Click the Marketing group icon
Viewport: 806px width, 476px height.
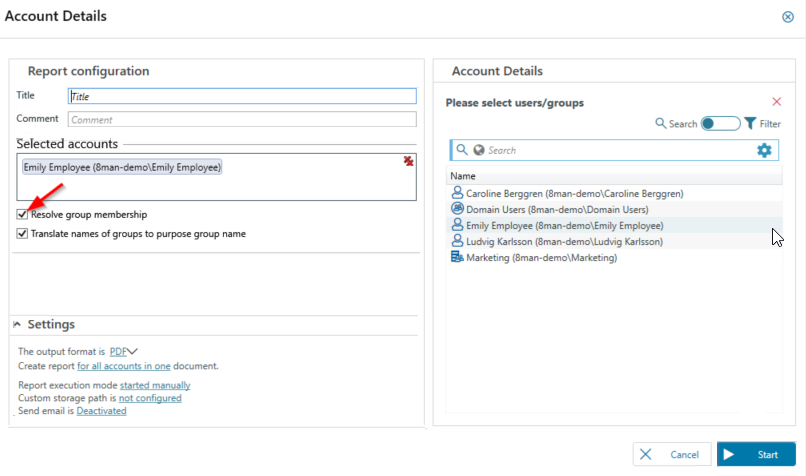click(458, 258)
